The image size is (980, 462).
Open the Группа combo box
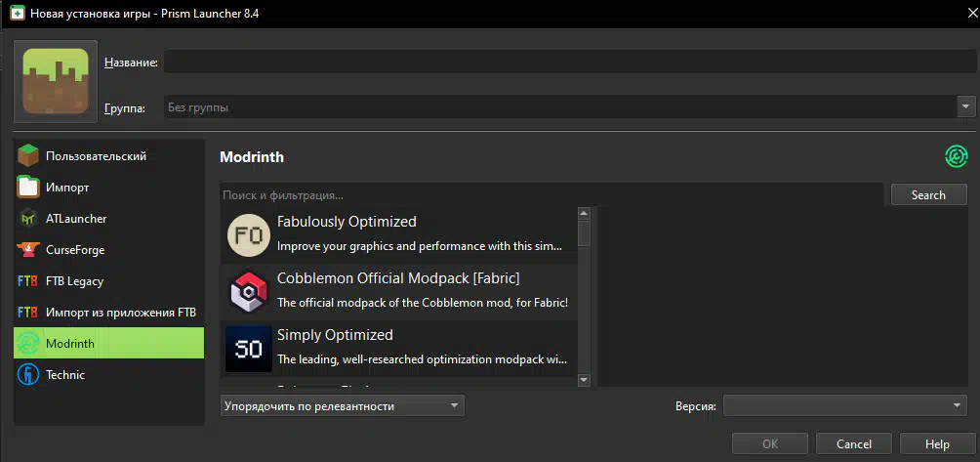tap(570, 106)
